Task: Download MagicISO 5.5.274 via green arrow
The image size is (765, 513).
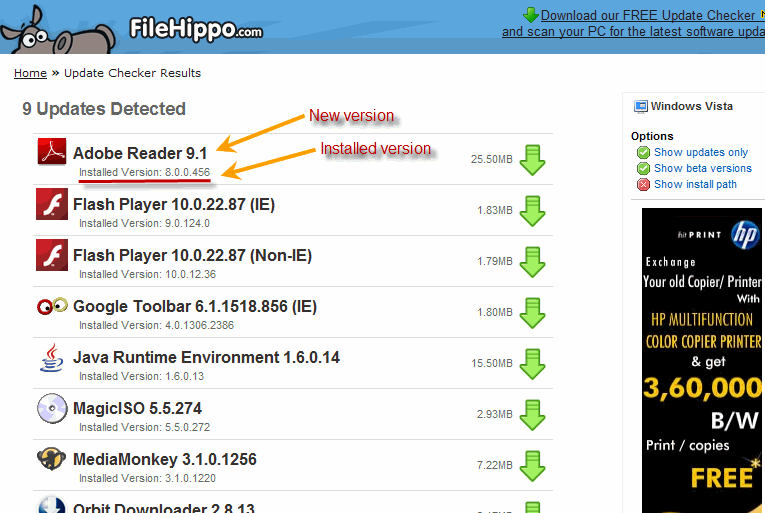Action: 532,415
